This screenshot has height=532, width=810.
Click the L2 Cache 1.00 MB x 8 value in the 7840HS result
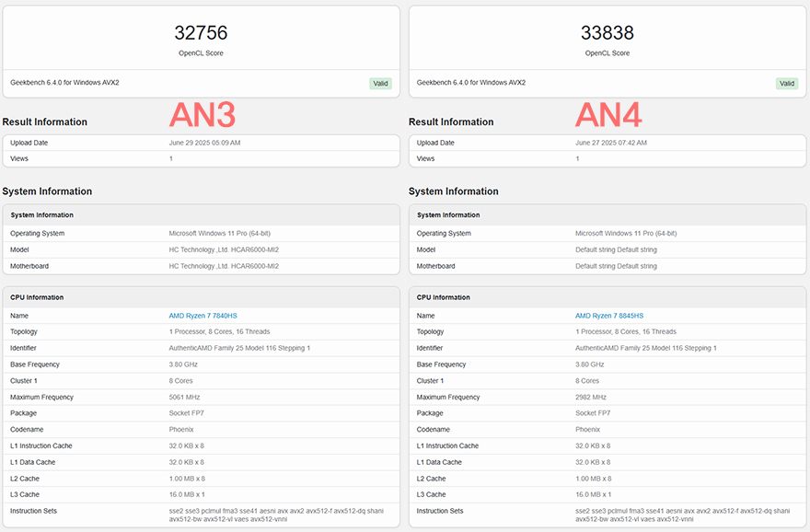click(x=187, y=479)
